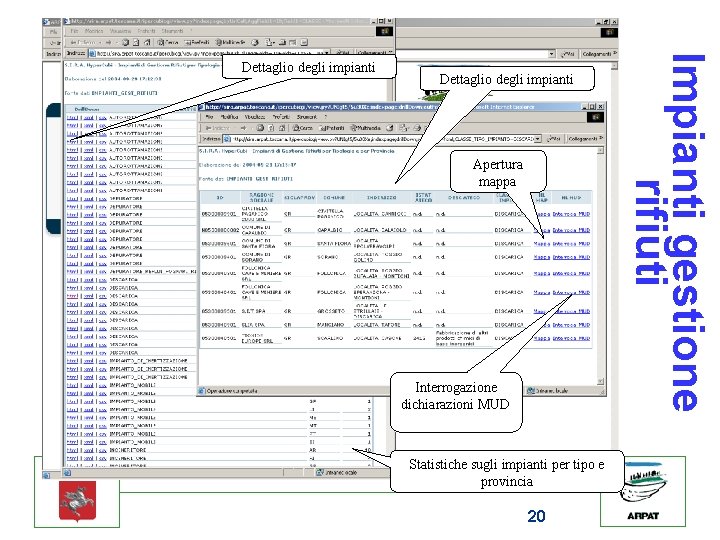Open the Visualizza menu in the back-left IE window
Viewport: 720px width, 540px height.
(x=120, y=31)
